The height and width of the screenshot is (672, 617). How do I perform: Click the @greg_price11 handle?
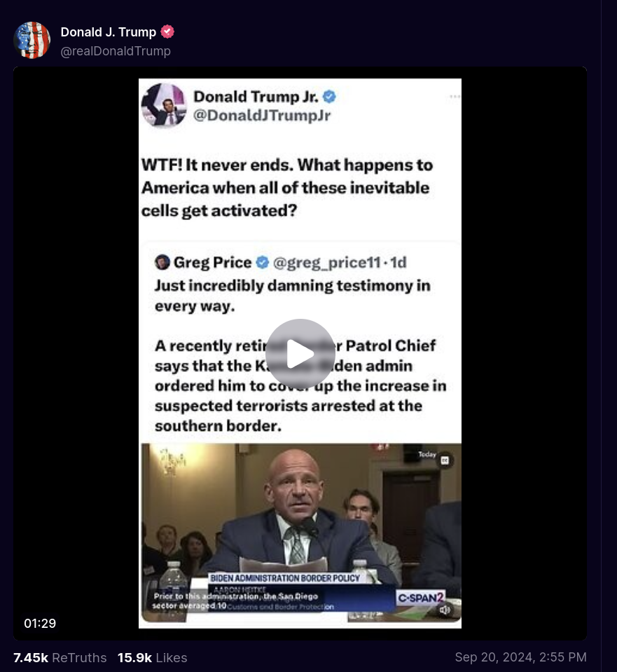coord(327,262)
